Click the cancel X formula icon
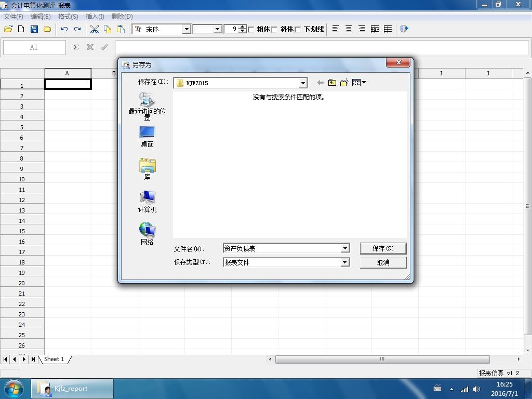This screenshot has height=399, width=532. click(90, 47)
